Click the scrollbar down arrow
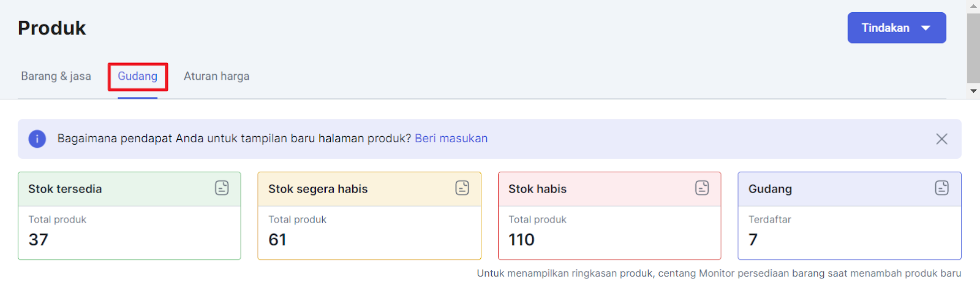 click(x=973, y=91)
